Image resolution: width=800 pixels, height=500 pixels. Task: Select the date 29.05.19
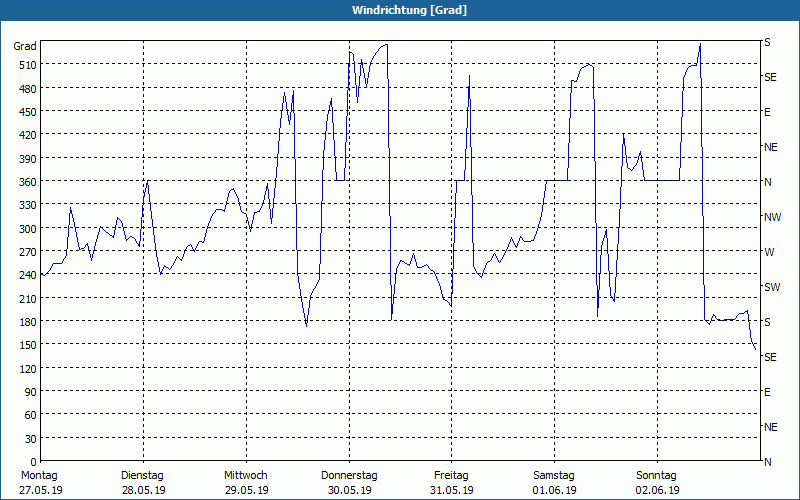pyautogui.click(x=246, y=490)
